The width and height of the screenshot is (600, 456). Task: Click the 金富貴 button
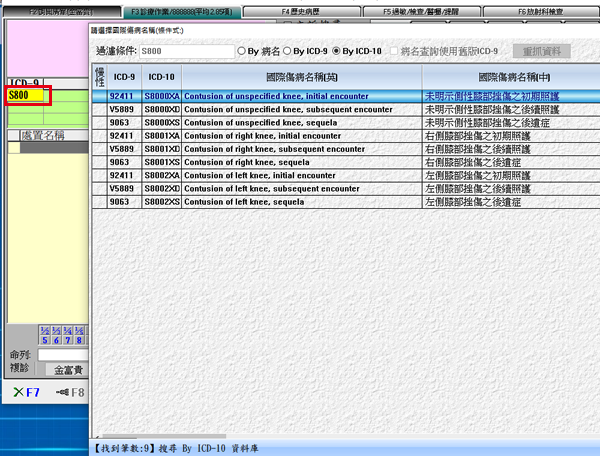[68, 369]
